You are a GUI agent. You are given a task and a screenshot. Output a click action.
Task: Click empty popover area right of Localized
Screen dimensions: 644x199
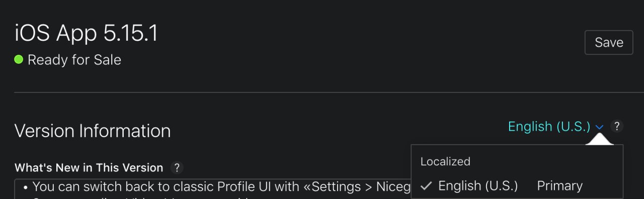coord(546,161)
